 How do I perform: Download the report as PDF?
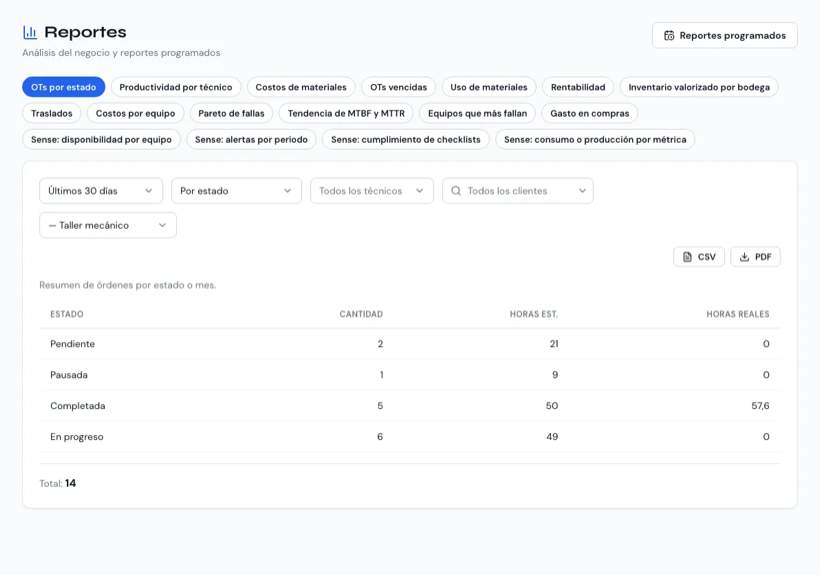click(755, 257)
